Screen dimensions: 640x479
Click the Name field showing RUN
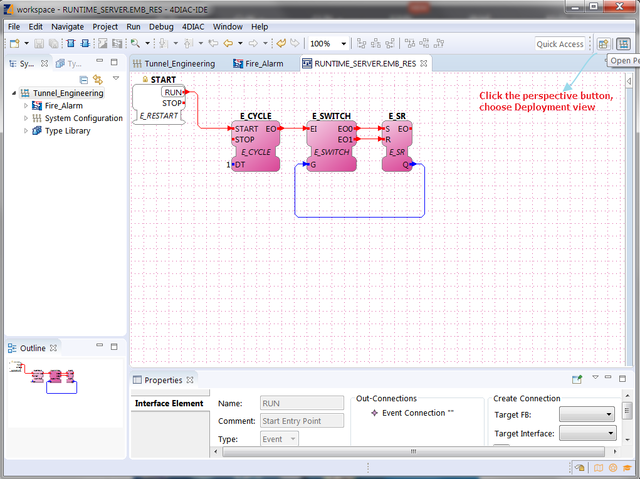click(302, 403)
